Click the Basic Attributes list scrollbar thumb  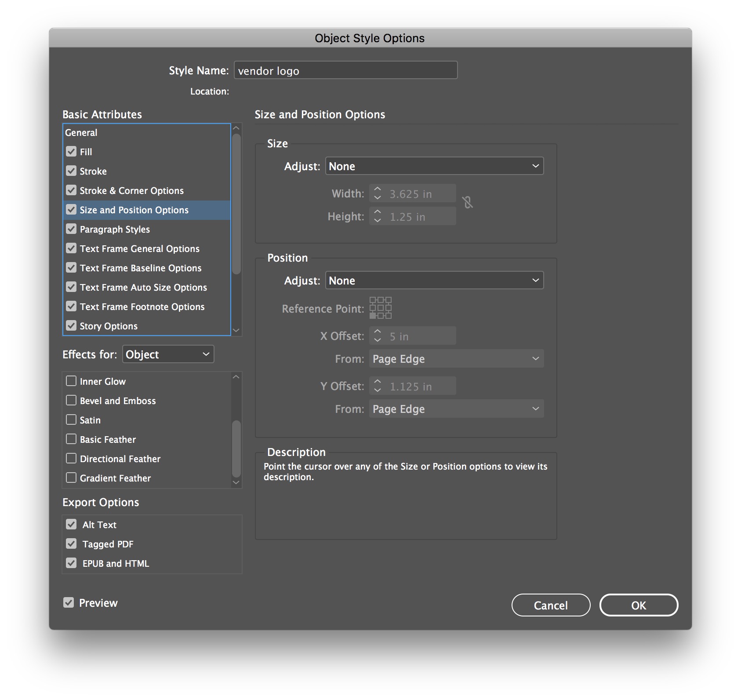[x=236, y=204]
